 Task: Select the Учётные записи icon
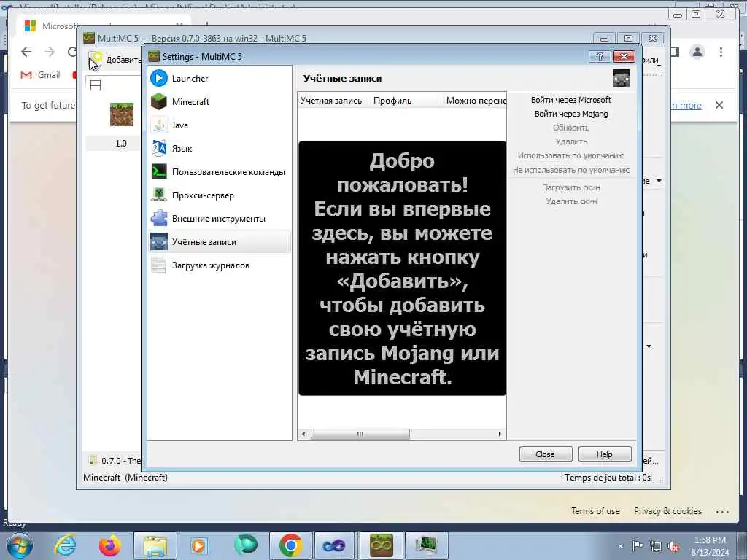(x=158, y=241)
